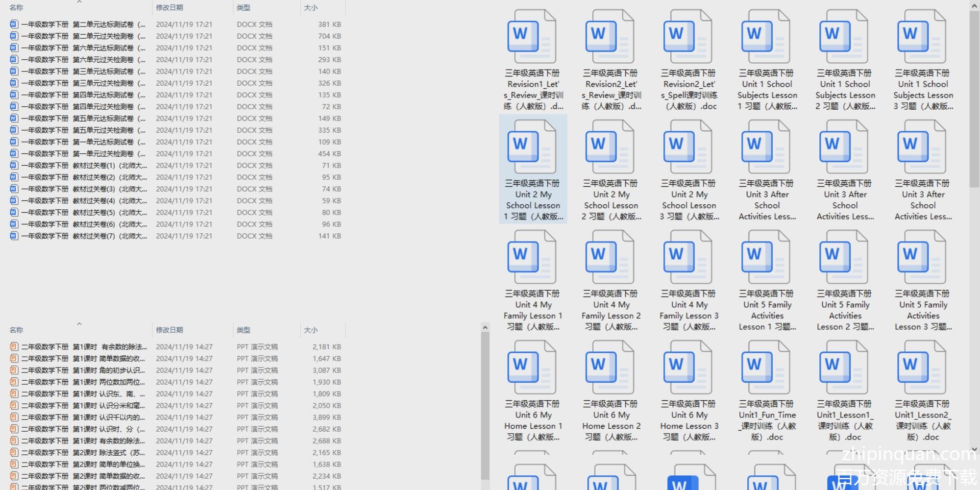Select the Unit 2 My School Lesson 1 Word icon
Viewport: 980px width, 490px height.
[532, 147]
